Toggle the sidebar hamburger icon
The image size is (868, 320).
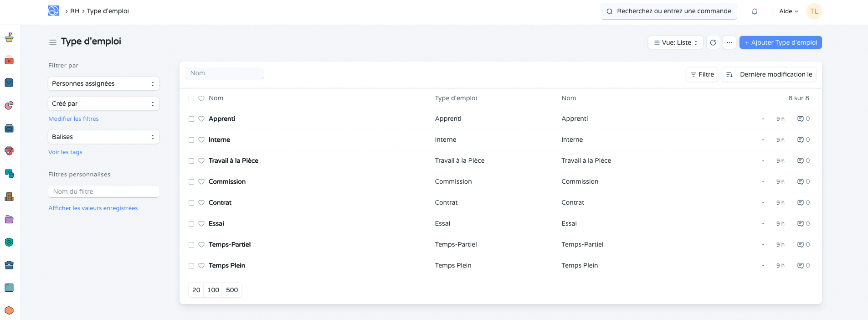point(53,42)
